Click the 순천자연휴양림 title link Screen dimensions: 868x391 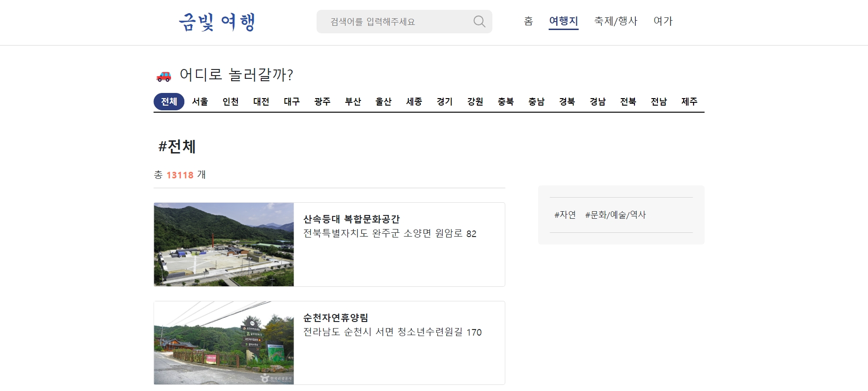pos(336,318)
